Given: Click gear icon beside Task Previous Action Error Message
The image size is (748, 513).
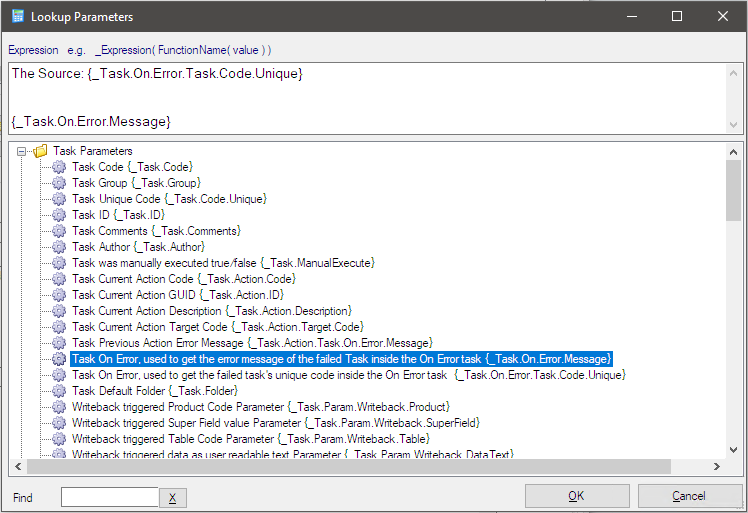Looking at the screenshot, I should click(59, 343).
